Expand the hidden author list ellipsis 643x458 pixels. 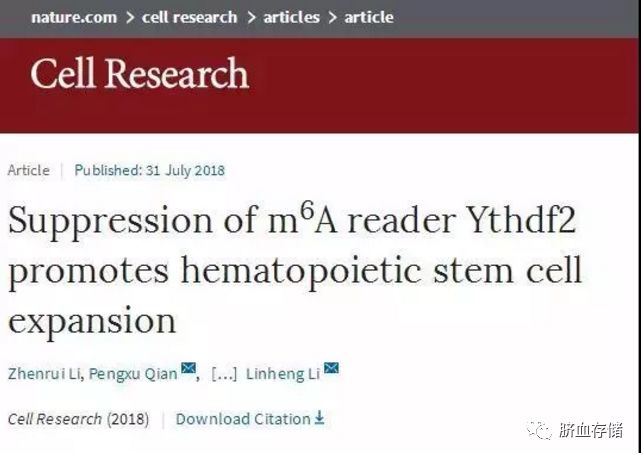(x=224, y=374)
